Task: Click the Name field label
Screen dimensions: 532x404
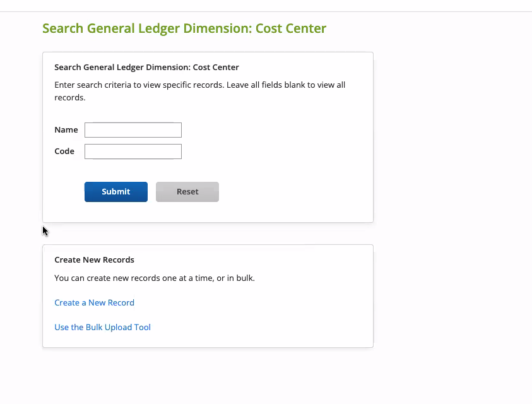Action: tap(66, 130)
